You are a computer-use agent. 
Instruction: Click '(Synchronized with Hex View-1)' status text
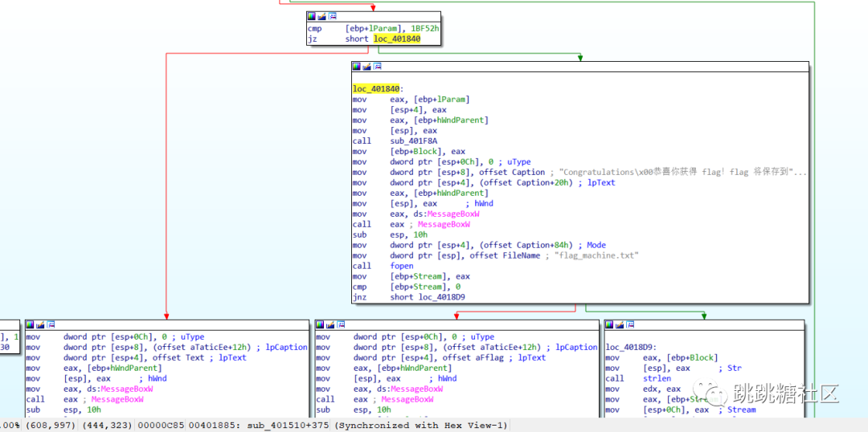coord(420,426)
